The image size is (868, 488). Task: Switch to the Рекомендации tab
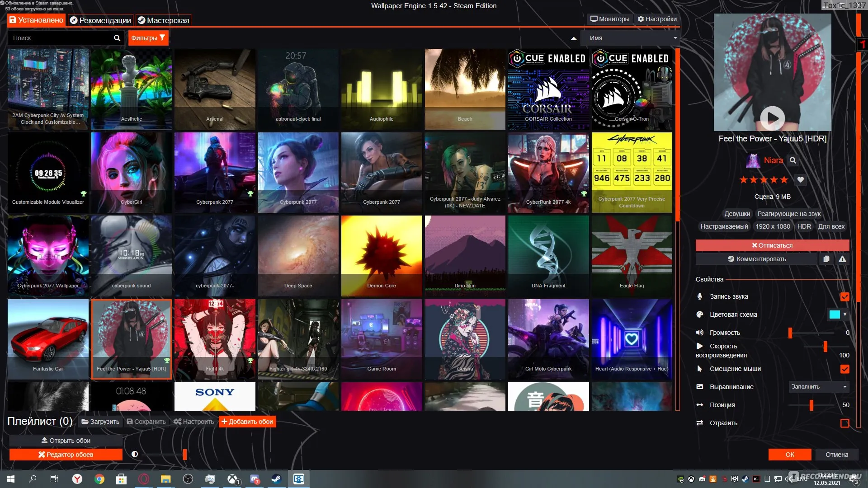click(100, 20)
